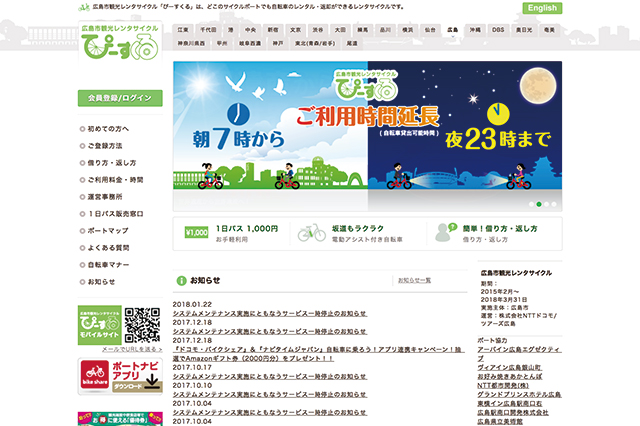Click the green info icon beside お知らせ heading
This screenshot has height=426, width=640.
click(x=181, y=281)
